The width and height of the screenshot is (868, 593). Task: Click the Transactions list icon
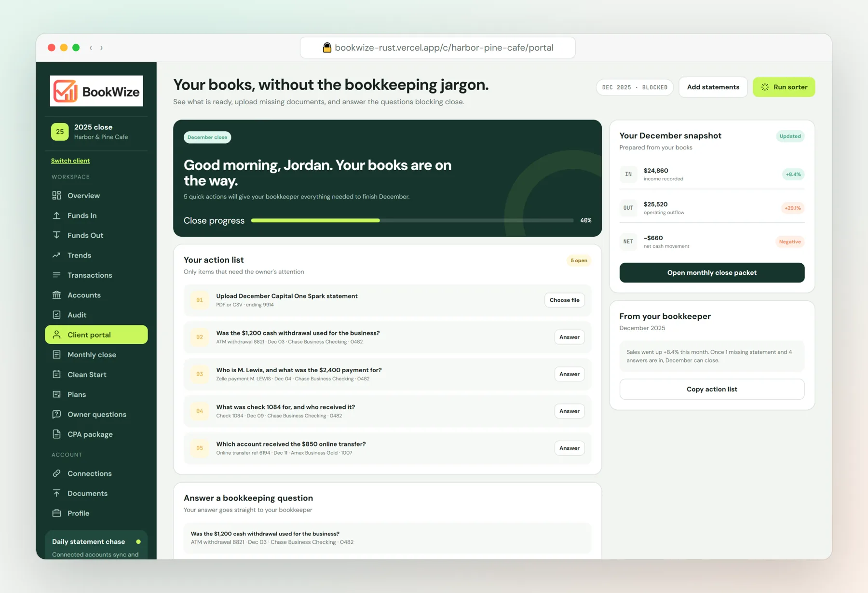pyautogui.click(x=56, y=275)
